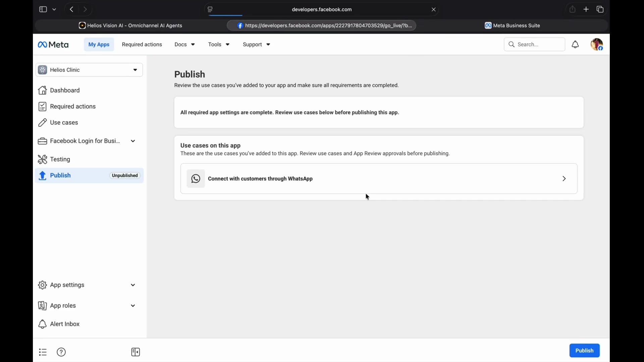Screen dimensions: 644x362
Task: Click the Publish page heading
Action: point(190,74)
